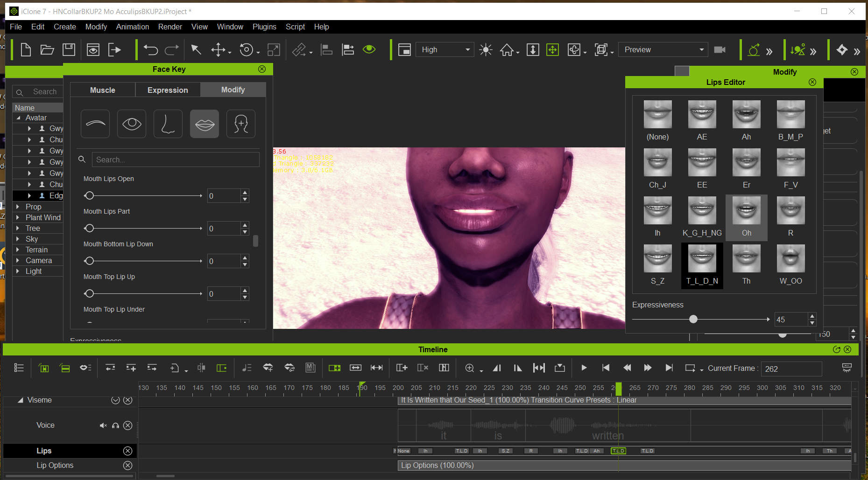The width and height of the screenshot is (868, 480).
Task: Step to next frame
Action: (648, 368)
